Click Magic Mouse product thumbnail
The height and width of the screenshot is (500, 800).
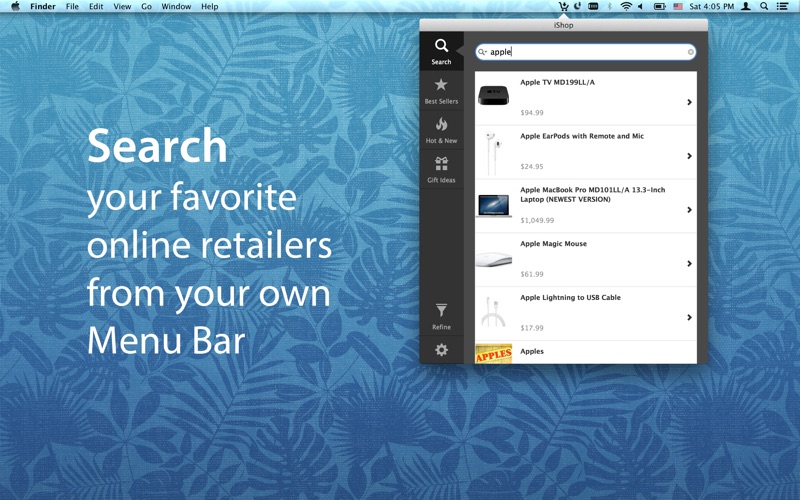pos(493,259)
